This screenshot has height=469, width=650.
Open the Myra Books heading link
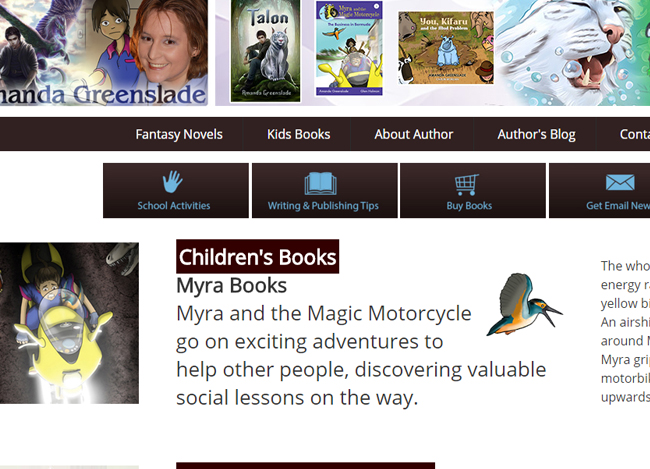(x=231, y=285)
